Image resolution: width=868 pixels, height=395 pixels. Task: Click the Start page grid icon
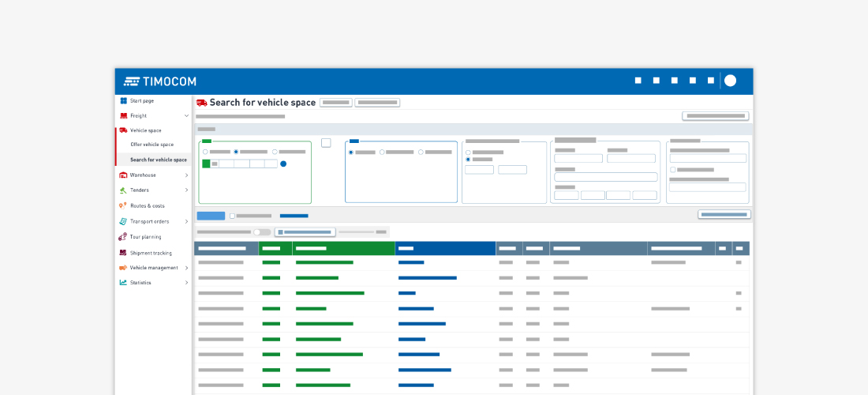coord(123,100)
